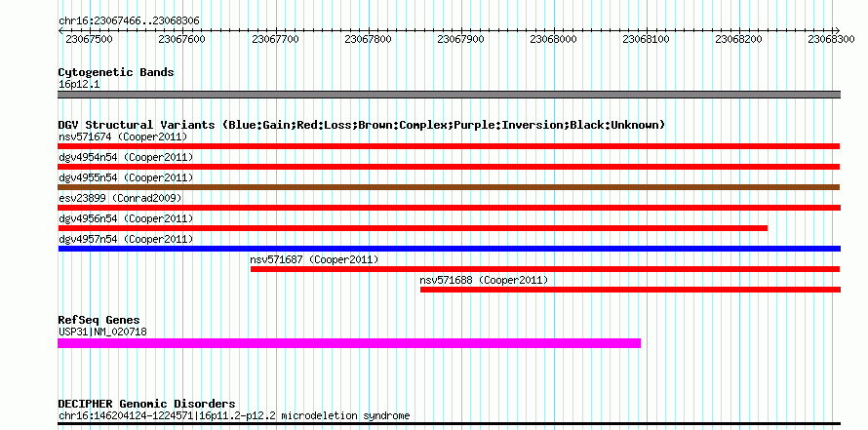Screen dimensions: 868x430
Task: Click the gray 16p12.1 cytogenetic band
Action: pyautogui.click(x=449, y=95)
